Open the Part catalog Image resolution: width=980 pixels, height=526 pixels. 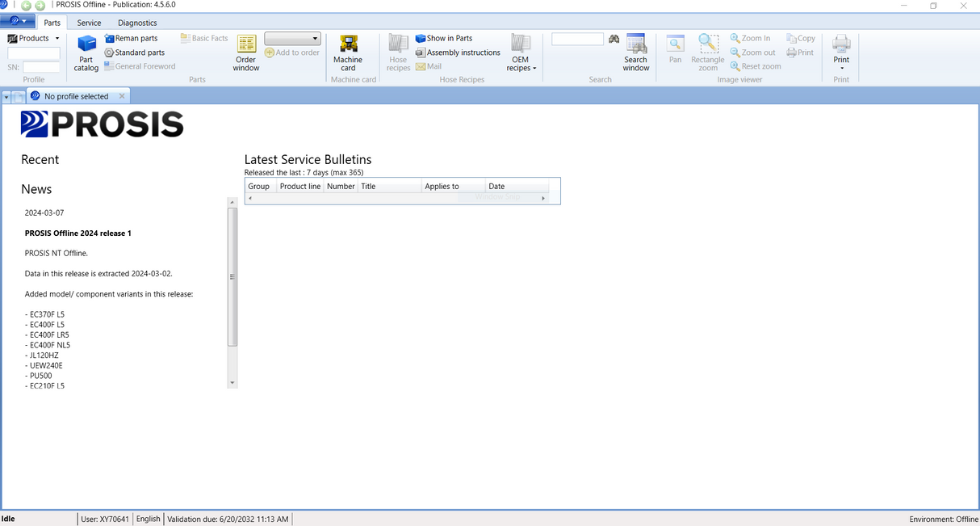[x=86, y=53]
